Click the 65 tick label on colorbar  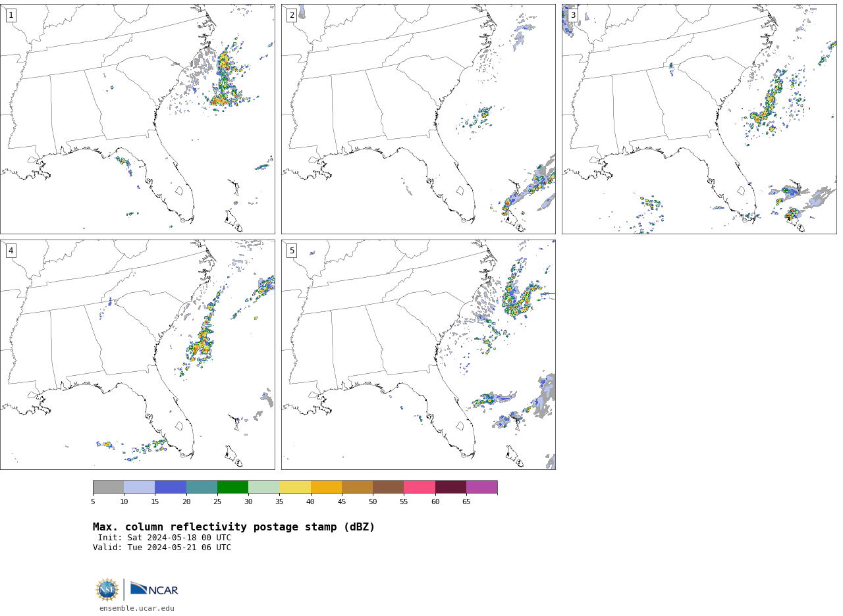point(466,502)
